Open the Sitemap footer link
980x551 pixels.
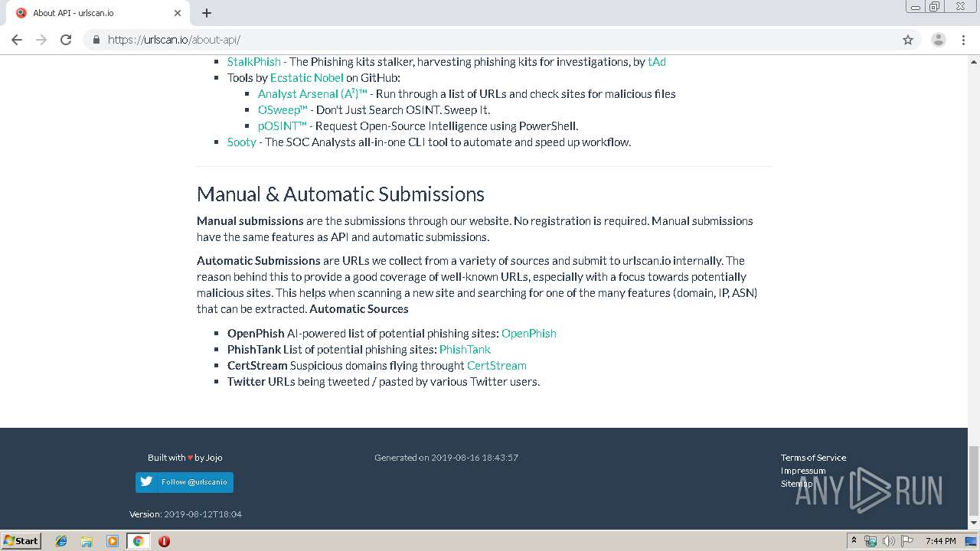797,484
